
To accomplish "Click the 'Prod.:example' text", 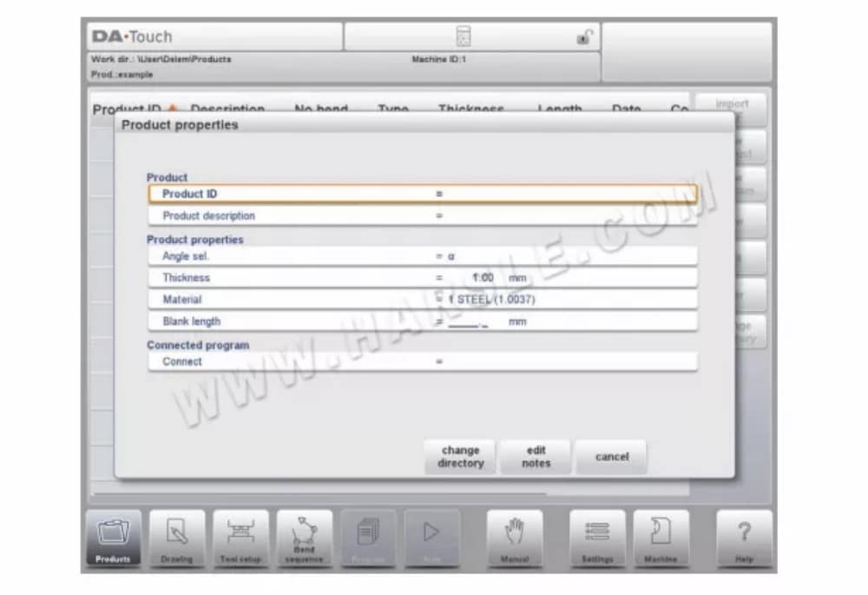I will [x=122, y=74].
